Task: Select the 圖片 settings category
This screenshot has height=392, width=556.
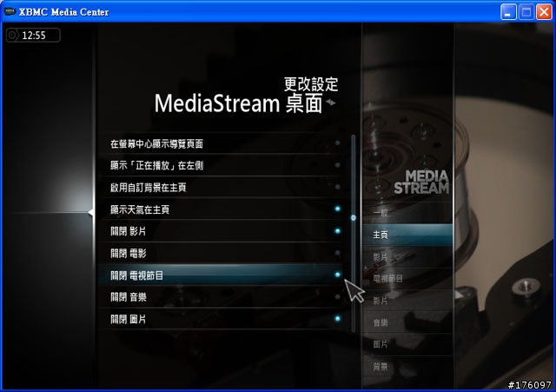Action: coord(407,344)
